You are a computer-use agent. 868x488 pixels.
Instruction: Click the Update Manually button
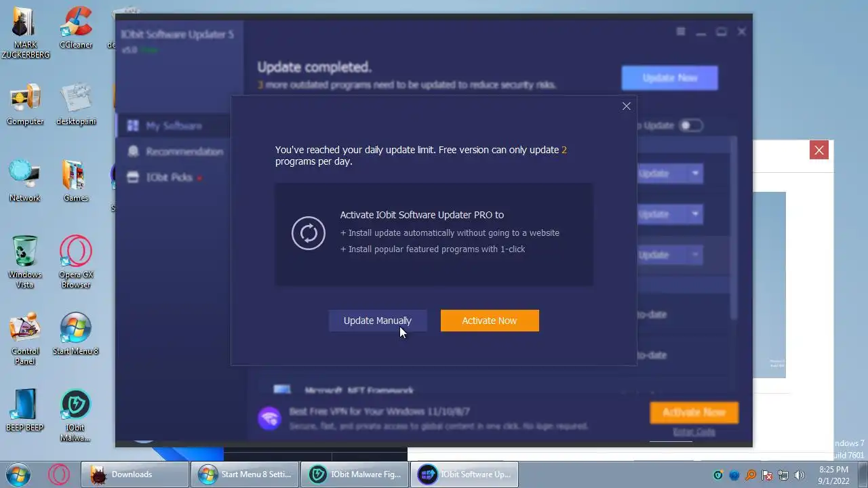[x=378, y=321]
